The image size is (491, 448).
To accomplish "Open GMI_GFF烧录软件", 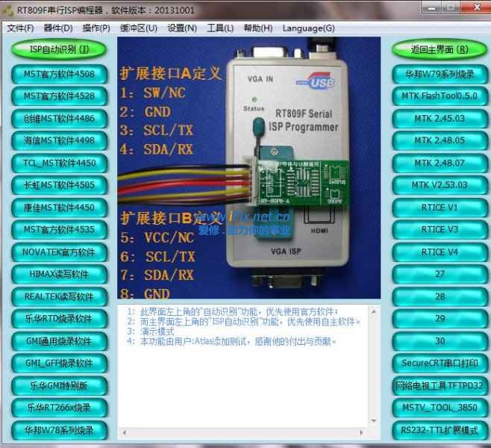I will coord(59,364).
